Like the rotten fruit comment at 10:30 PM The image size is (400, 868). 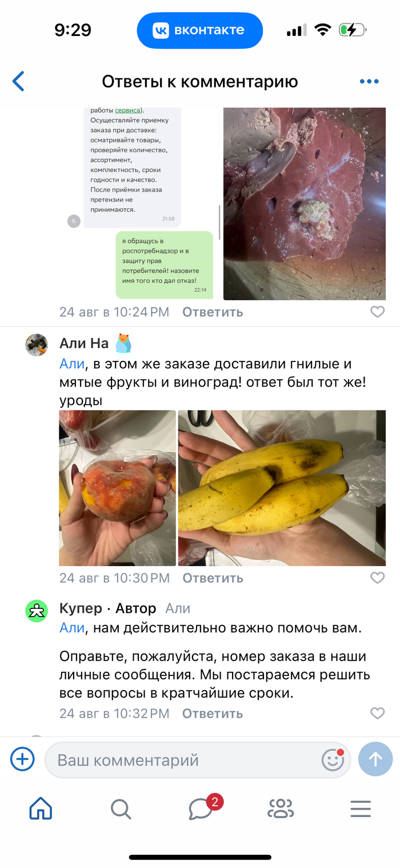point(378,578)
